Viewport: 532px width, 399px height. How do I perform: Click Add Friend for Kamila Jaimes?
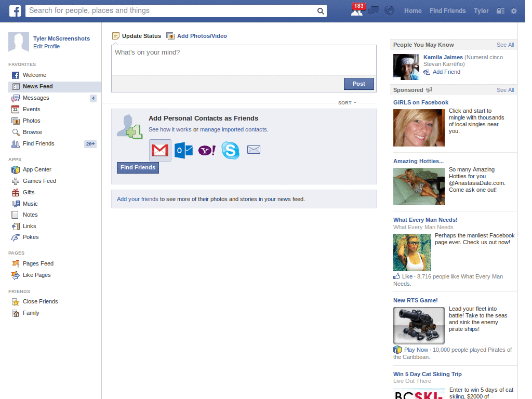[x=442, y=72]
